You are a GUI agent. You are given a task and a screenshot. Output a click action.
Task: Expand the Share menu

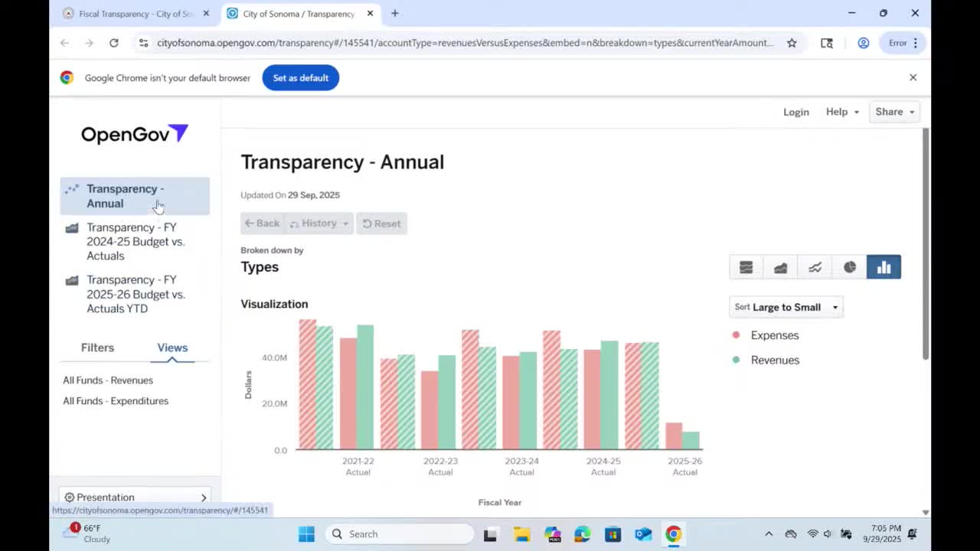[894, 112]
